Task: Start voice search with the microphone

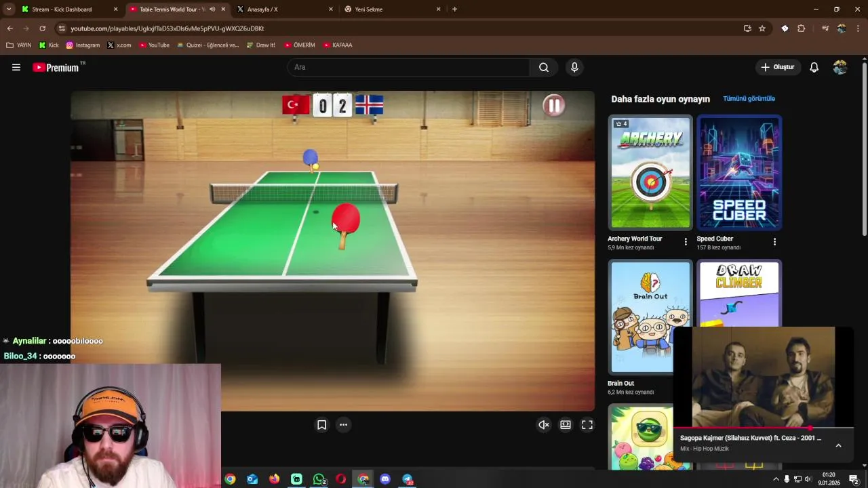Action: pos(574,67)
